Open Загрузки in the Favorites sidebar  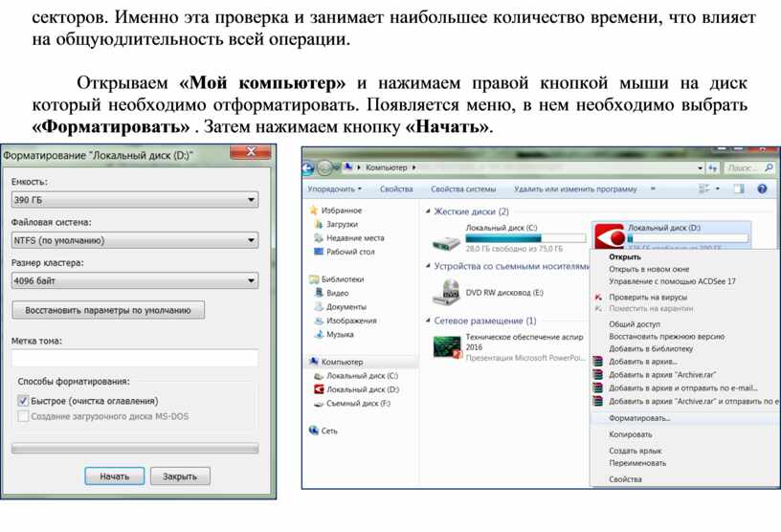click(x=342, y=224)
